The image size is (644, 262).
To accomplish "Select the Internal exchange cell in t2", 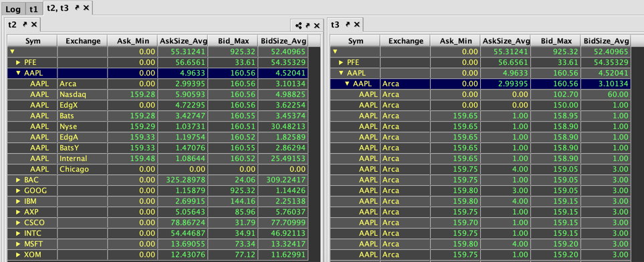I will pos(82,158).
